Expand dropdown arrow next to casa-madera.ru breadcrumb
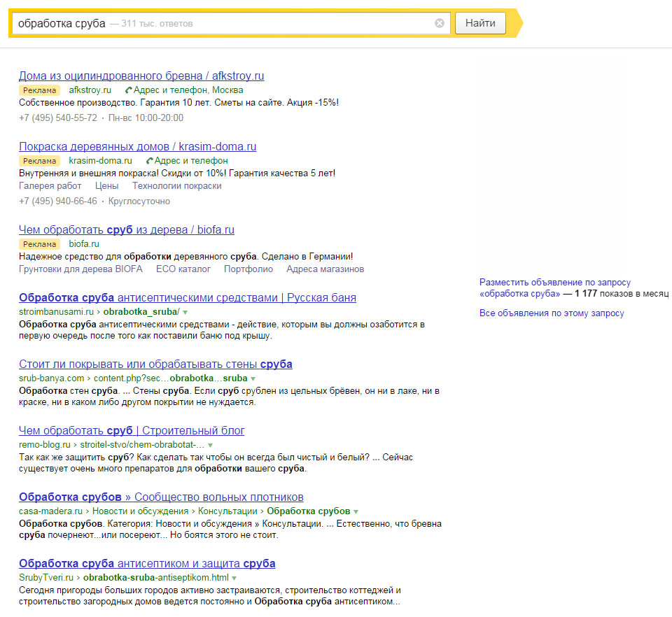 coord(356,511)
